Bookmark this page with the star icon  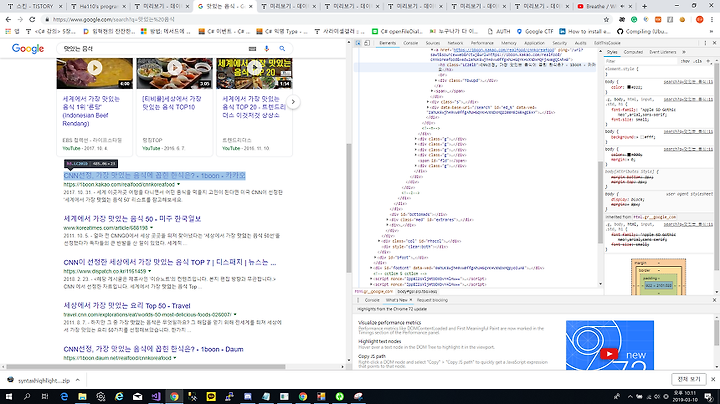coord(606,19)
